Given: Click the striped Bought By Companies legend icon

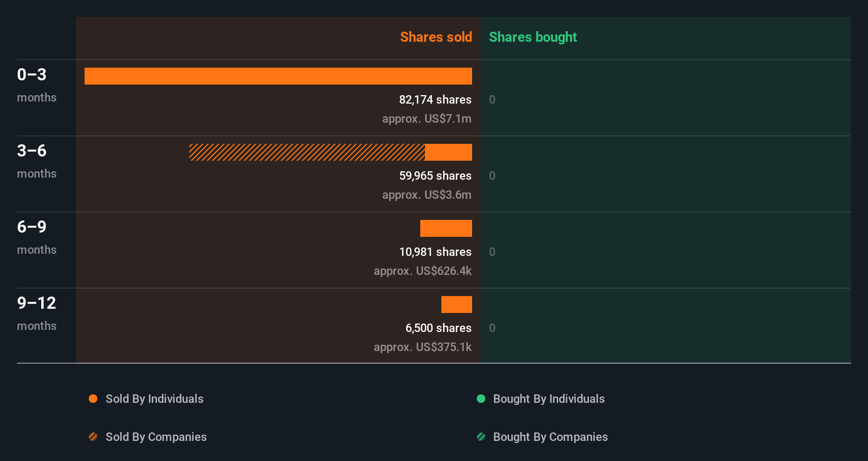Looking at the screenshot, I should tap(481, 437).
